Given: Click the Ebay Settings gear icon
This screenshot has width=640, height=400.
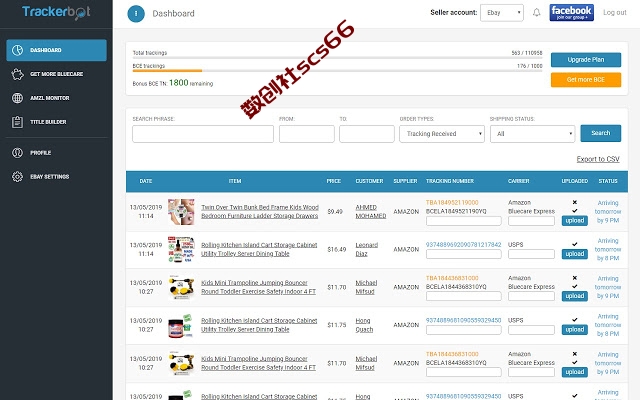Looking at the screenshot, I should [x=17, y=177].
